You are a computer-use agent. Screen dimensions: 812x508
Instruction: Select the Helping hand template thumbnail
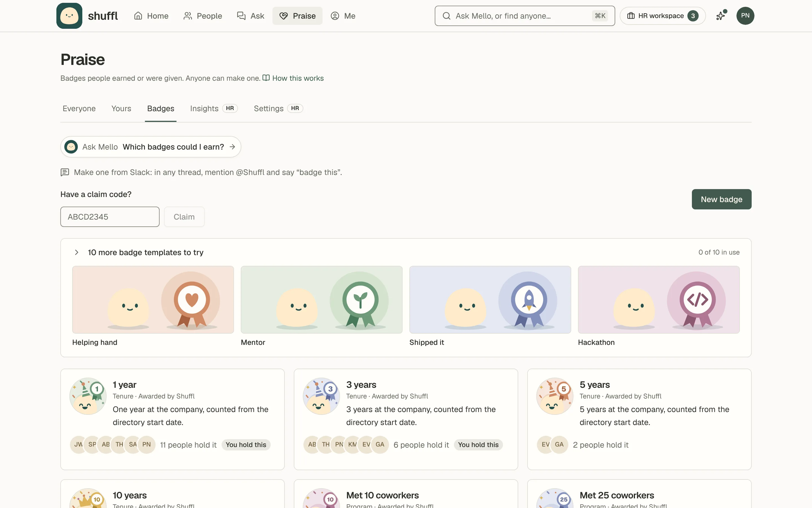[x=153, y=300]
